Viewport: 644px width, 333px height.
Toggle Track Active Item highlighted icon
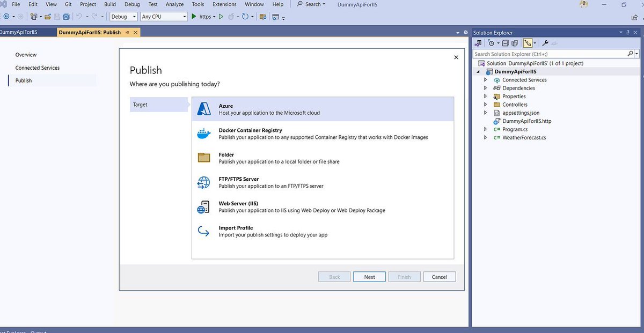pos(528,43)
